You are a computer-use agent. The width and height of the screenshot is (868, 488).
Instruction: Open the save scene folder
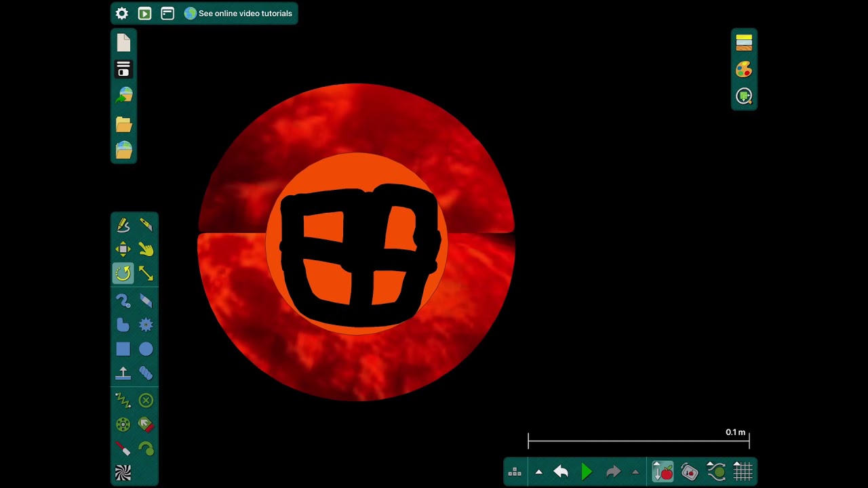pos(123,150)
